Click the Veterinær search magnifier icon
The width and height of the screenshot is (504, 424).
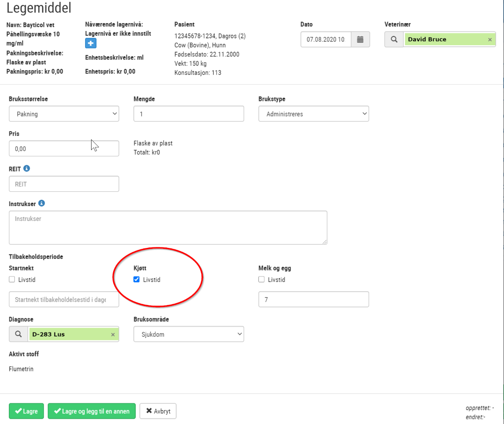[x=394, y=39]
